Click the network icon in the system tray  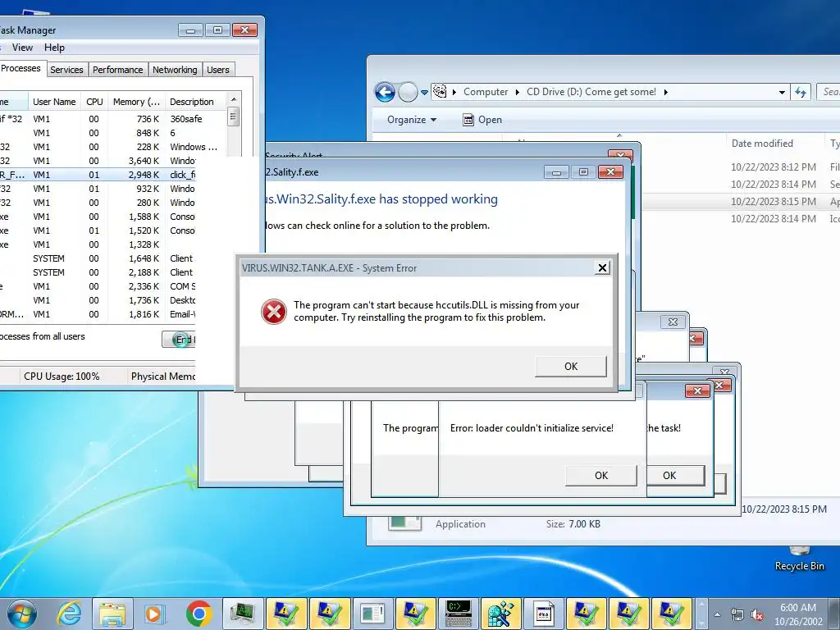(x=737, y=614)
